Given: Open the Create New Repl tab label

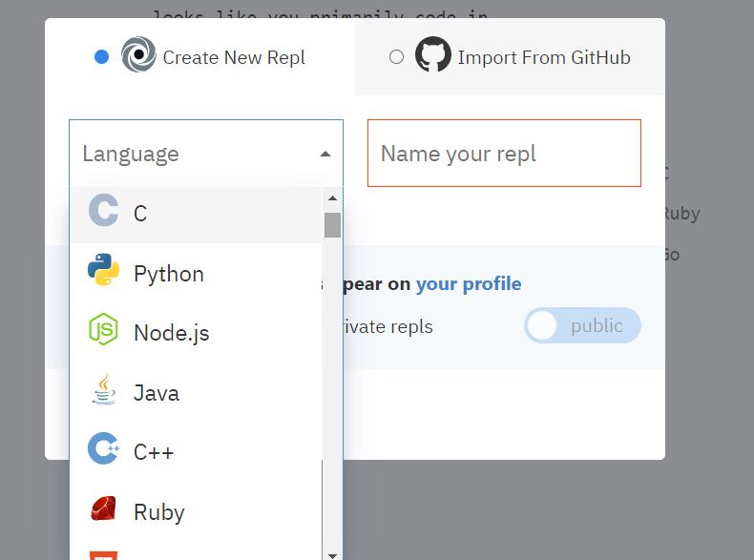Looking at the screenshot, I should [x=234, y=57].
